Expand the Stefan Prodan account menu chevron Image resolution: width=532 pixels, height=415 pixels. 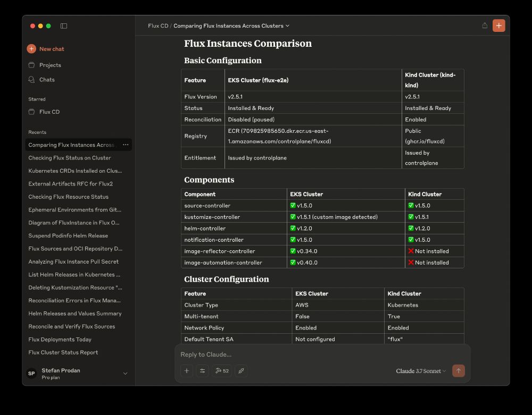point(125,374)
